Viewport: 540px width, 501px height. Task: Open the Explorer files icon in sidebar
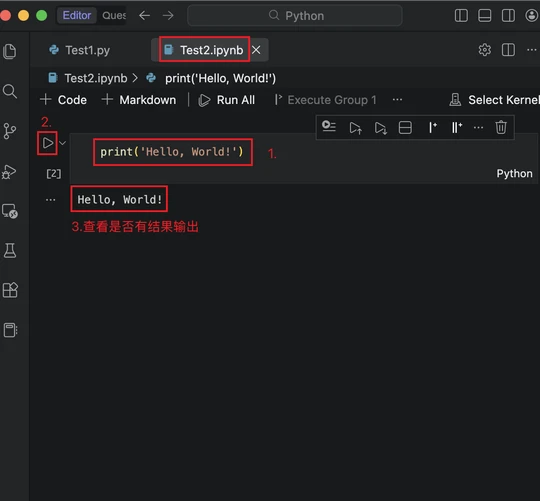(10, 51)
